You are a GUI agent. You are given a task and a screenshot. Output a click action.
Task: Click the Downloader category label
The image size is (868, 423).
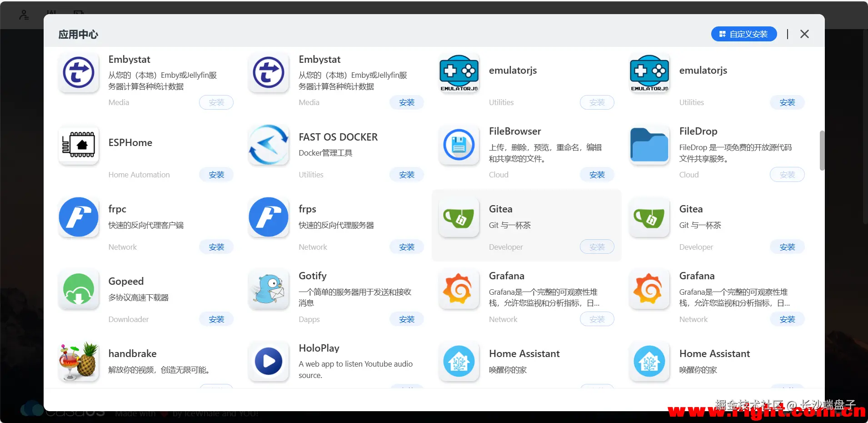click(x=129, y=319)
